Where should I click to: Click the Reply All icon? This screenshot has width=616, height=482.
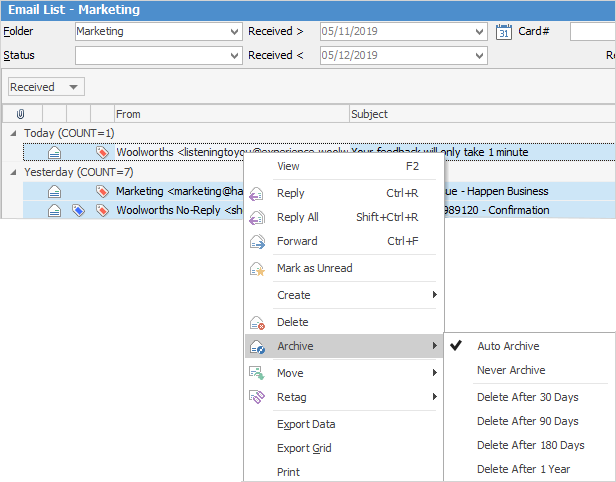coord(258,217)
